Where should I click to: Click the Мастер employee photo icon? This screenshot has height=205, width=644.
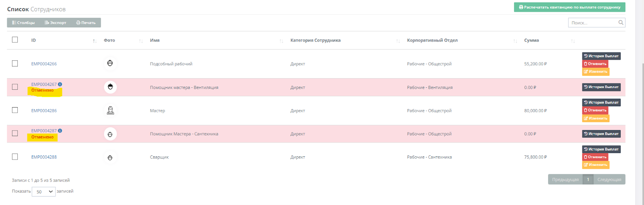pos(110,110)
